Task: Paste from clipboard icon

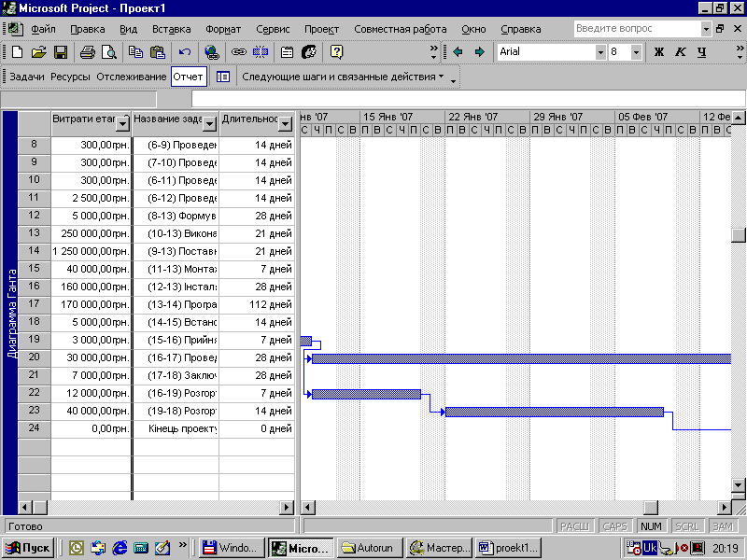Action: click(x=157, y=52)
